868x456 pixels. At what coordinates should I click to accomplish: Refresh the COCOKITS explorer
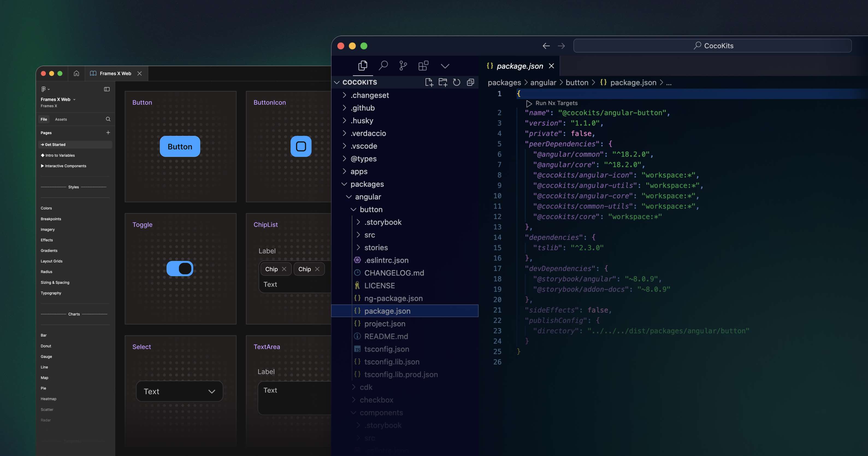coord(457,82)
